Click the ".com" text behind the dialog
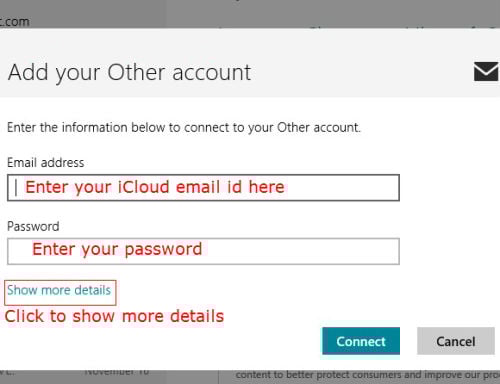This screenshot has height=384, width=500. pos(15,22)
